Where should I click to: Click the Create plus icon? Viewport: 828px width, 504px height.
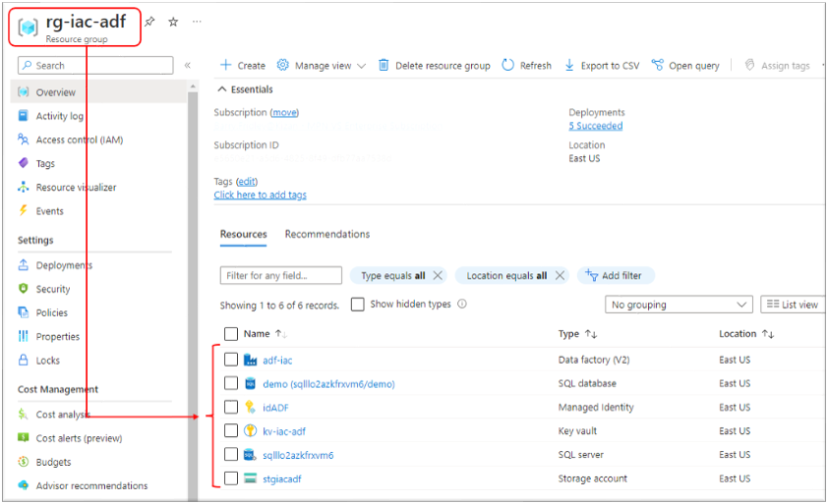[225, 66]
